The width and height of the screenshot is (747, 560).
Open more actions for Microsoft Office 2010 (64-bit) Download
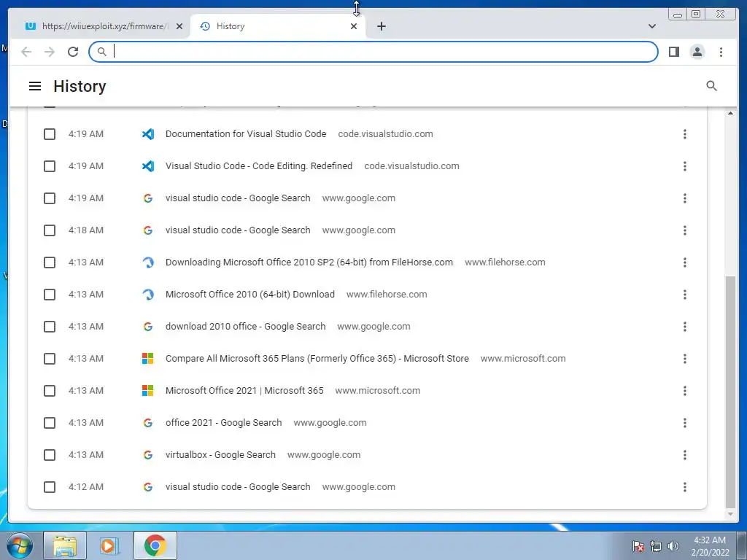(x=684, y=295)
